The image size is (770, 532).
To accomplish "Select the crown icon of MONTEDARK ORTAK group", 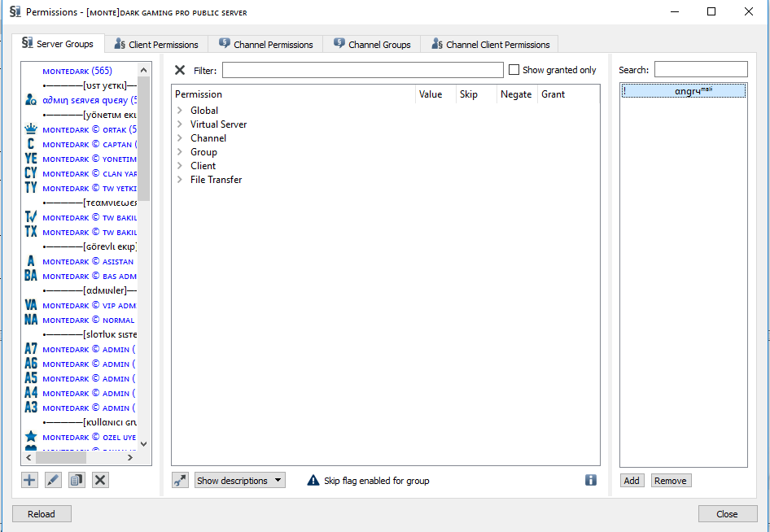I will pyautogui.click(x=31, y=129).
